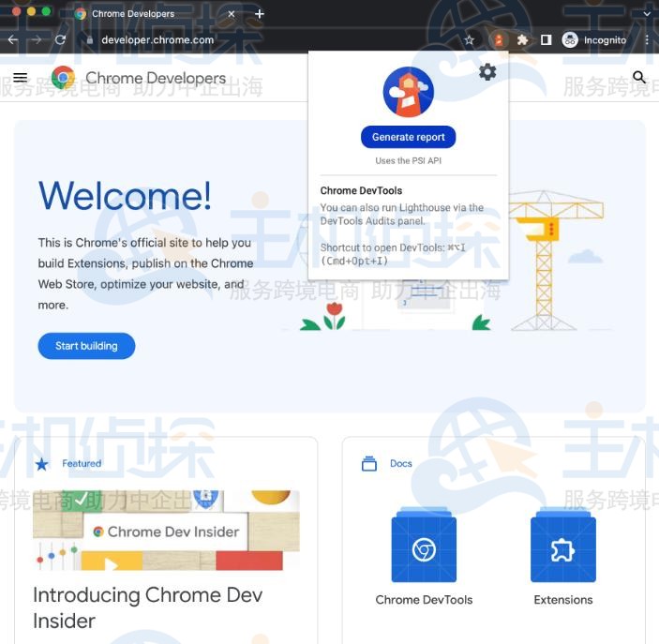
Task: Expand the tab search chevron
Action: pos(647,14)
